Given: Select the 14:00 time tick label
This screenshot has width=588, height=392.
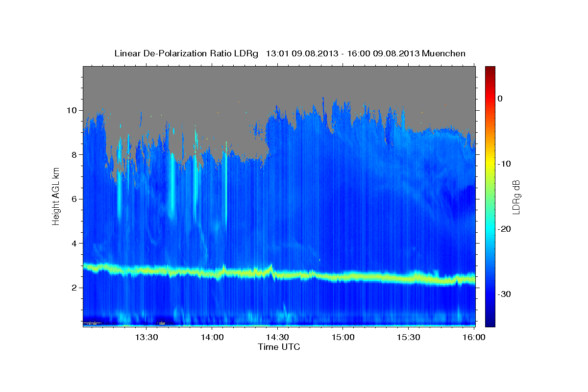Looking at the screenshot, I should click(x=212, y=337).
